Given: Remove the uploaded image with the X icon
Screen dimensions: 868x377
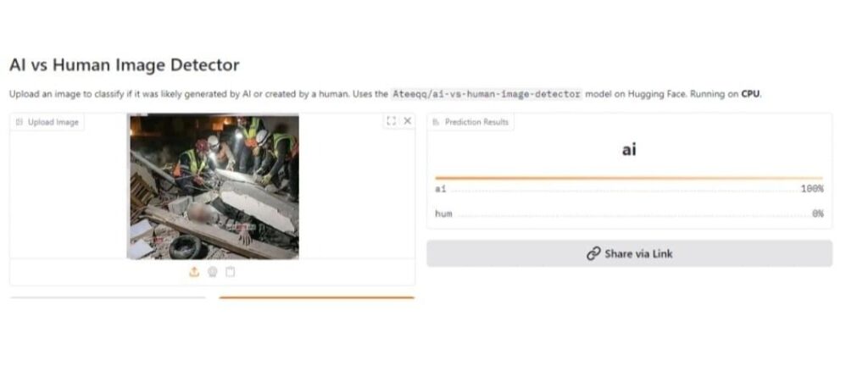Looking at the screenshot, I should click(408, 120).
